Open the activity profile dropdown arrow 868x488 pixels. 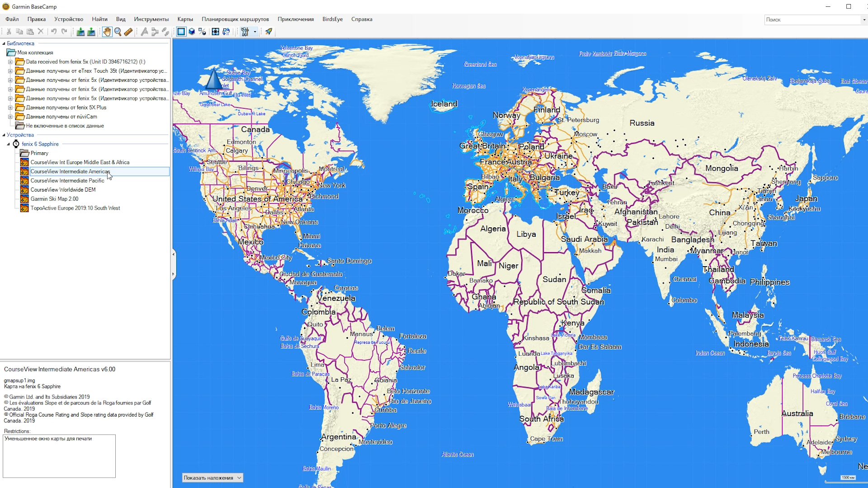pyautogui.click(x=255, y=32)
